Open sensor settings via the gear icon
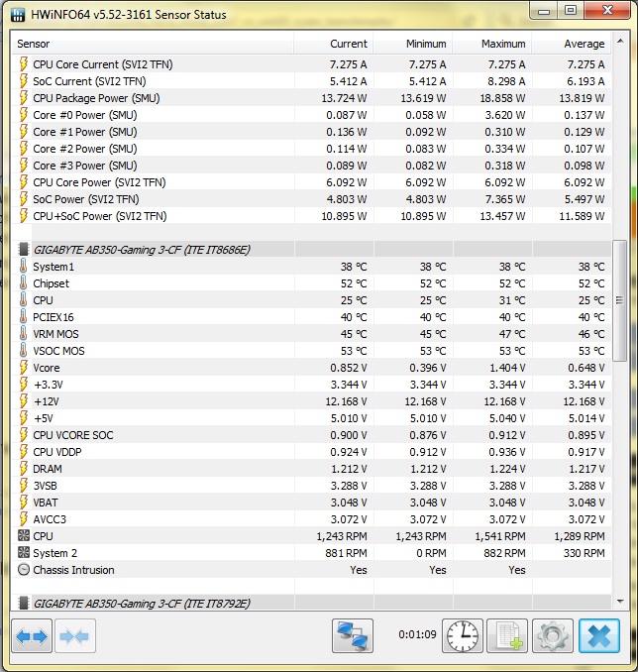 point(553,635)
